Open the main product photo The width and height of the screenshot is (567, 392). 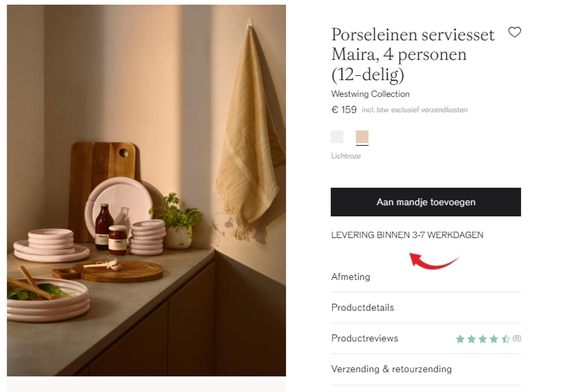point(147,190)
